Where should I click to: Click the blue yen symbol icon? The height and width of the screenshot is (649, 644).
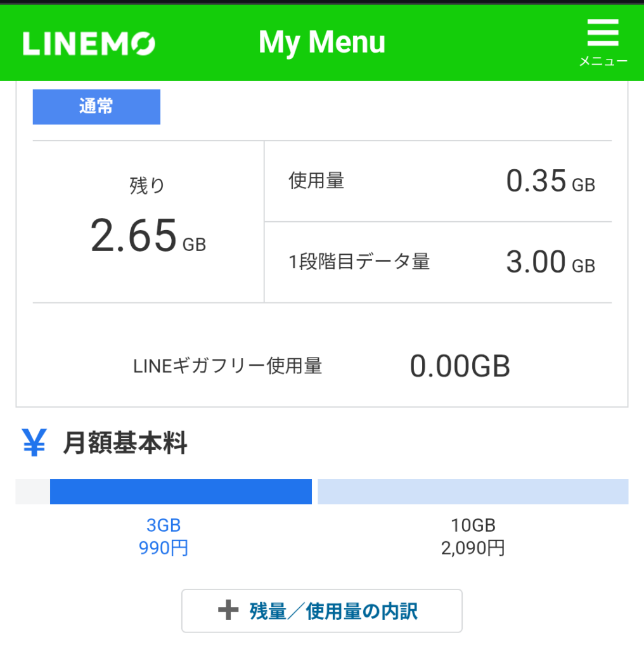34,442
